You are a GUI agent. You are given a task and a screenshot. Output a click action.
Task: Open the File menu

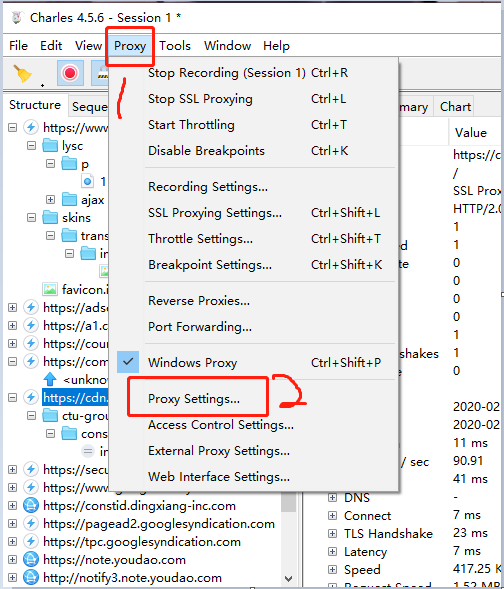point(18,46)
